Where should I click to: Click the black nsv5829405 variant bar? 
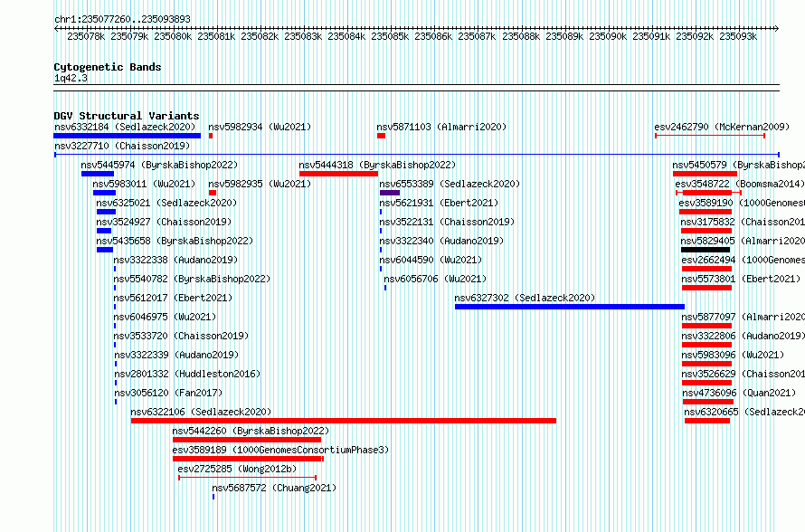click(706, 250)
